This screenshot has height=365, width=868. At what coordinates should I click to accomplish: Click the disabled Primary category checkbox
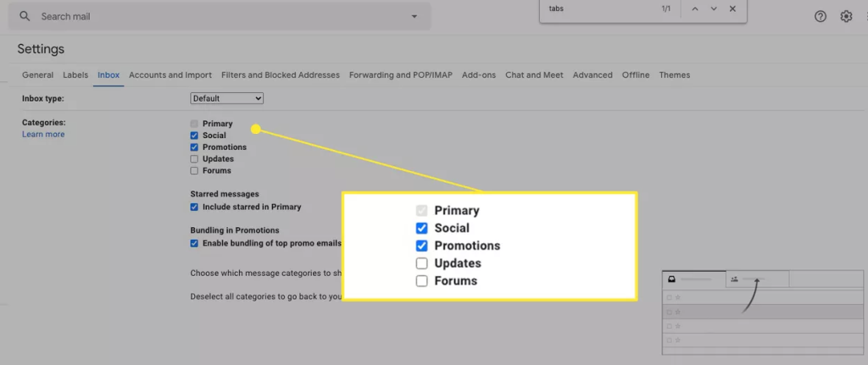click(x=194, y=124)
